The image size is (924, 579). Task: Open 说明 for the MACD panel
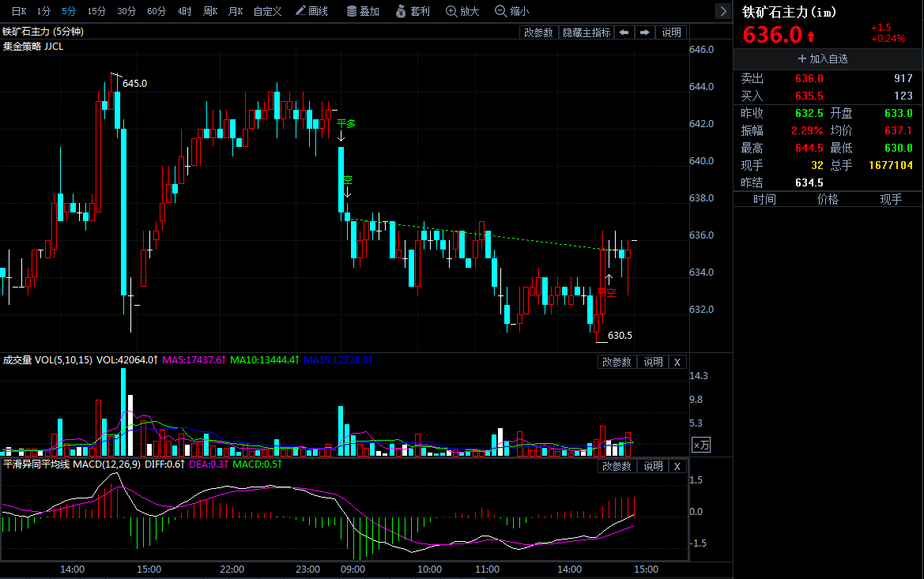click(x=653, y=466)
